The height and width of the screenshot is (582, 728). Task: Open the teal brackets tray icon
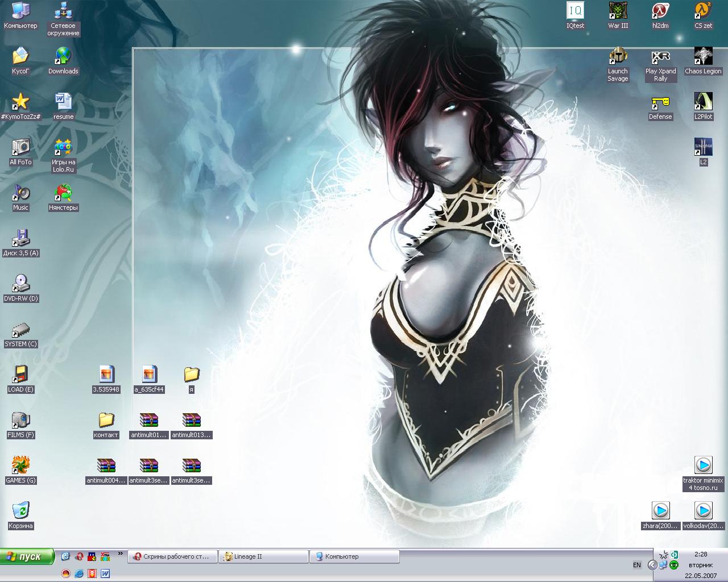point(674,554)
